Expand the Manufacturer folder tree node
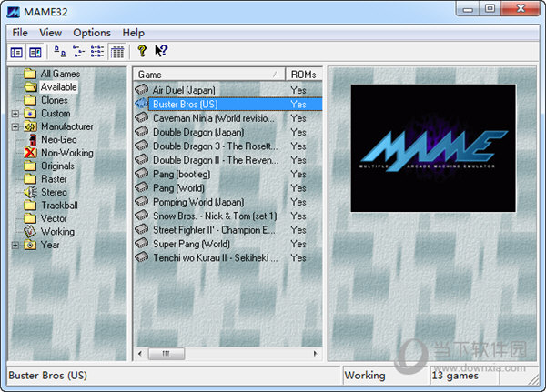 pos(15,127)
